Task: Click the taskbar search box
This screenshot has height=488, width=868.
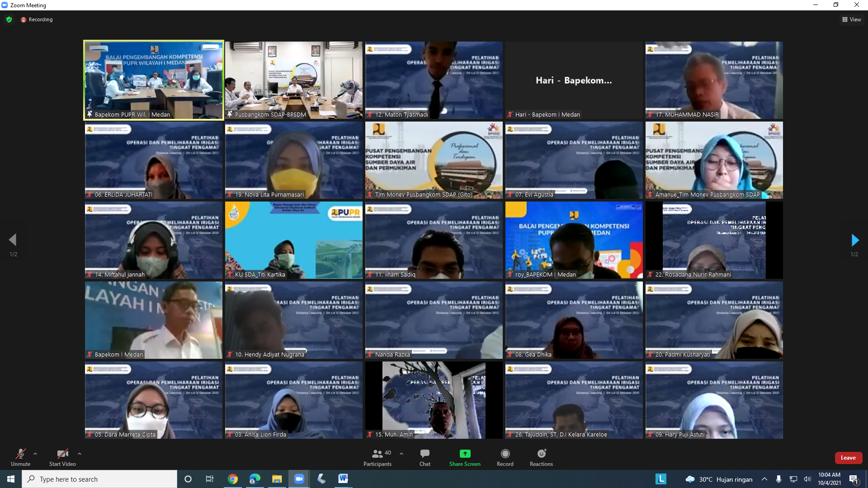Action: coord(99,479)
